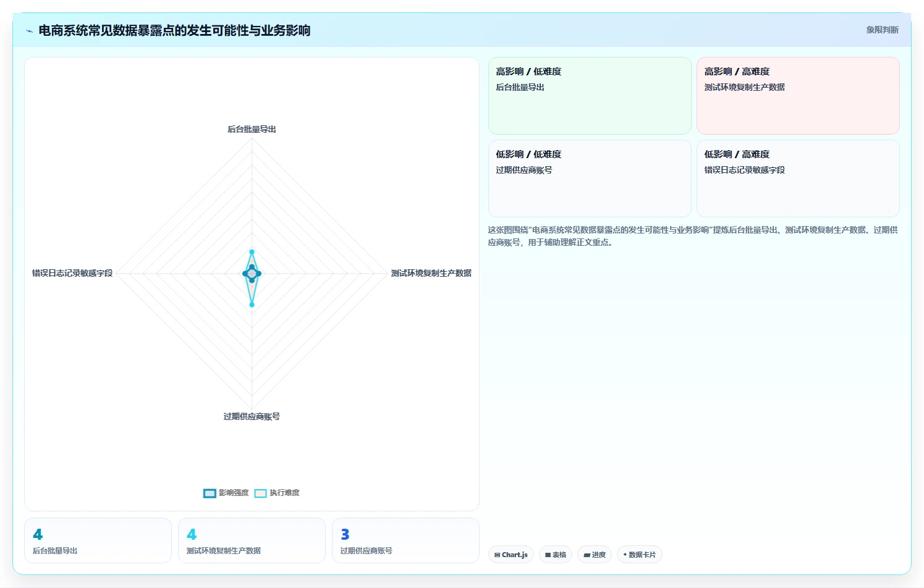
Task: Open the 高影响 / 低难度 quadrant card
Action: coord(590,96)
